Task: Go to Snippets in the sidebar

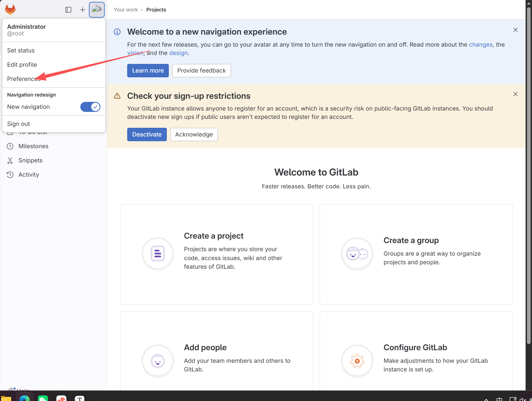Action: pos(30,160)
